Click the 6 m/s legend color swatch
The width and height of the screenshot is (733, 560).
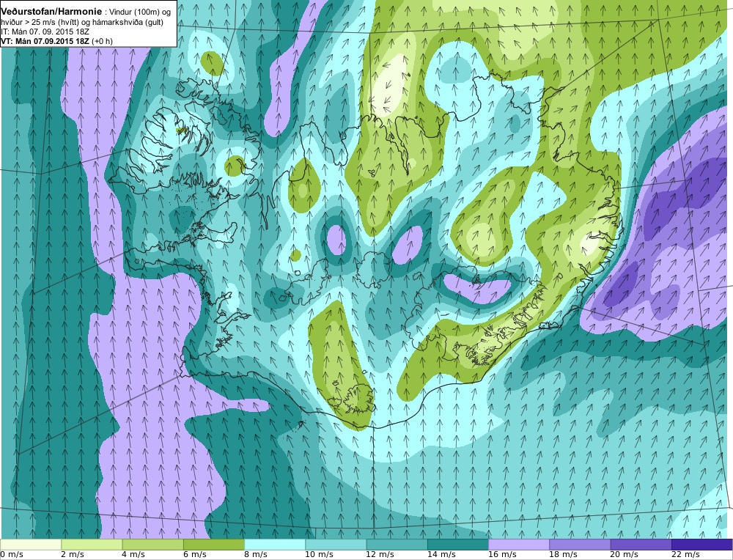click(x=214, y=545)
